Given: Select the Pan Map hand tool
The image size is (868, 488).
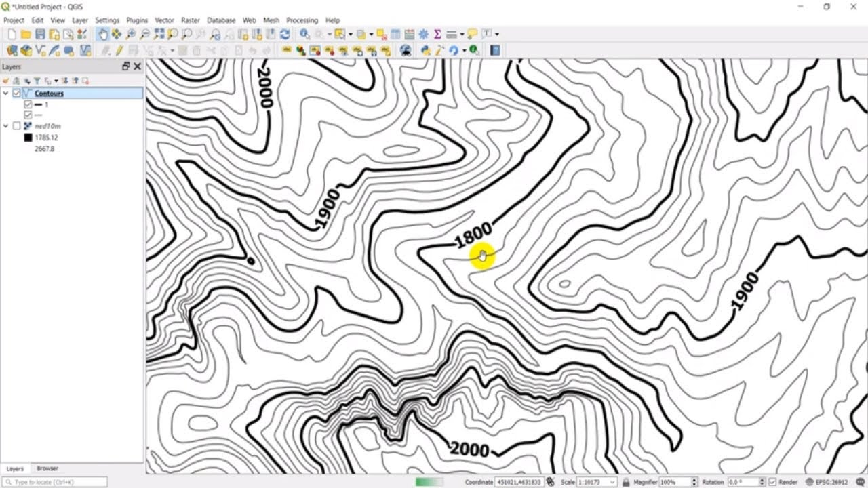Looking at the screenshot, I should (x=103, y=34).
